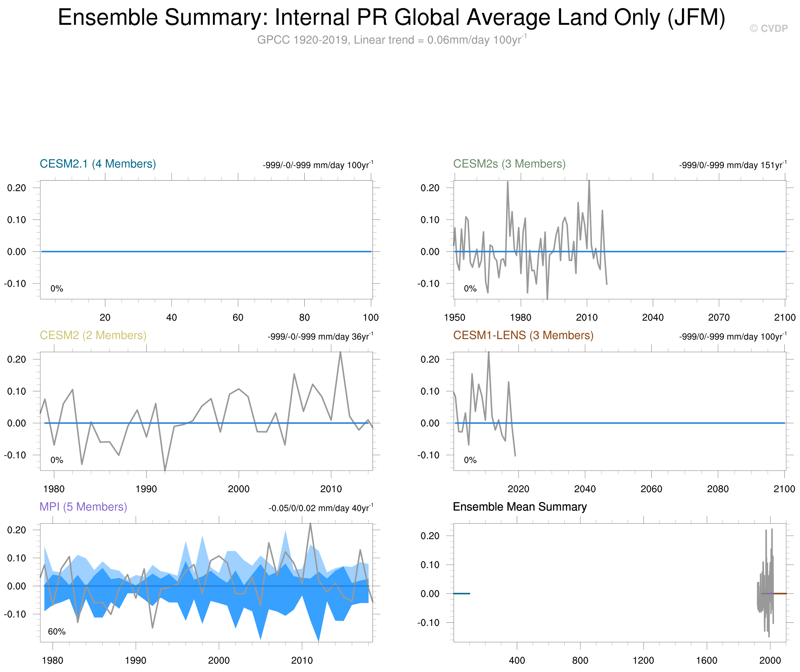Click the blue zero line in the CESM2.1 plot

(x=206, y=252)
